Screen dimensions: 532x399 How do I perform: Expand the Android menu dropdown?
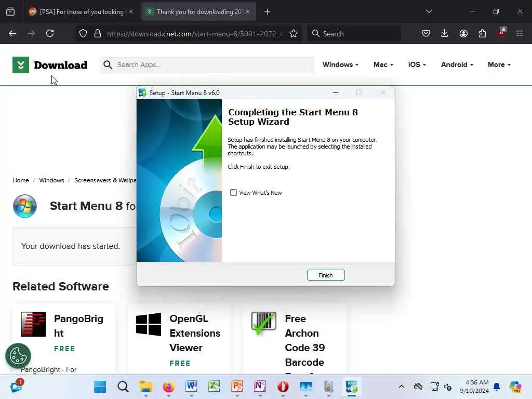coord(457,64)
